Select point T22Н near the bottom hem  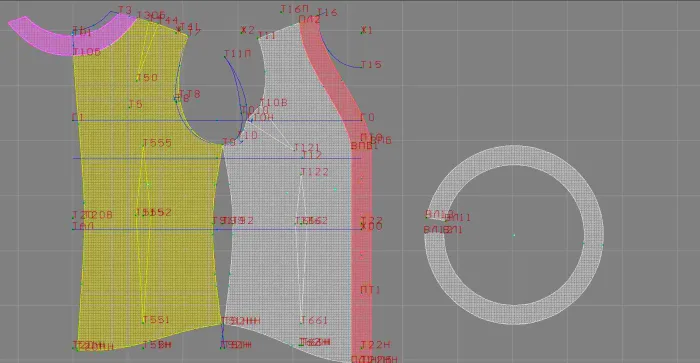tap(375, 345)
